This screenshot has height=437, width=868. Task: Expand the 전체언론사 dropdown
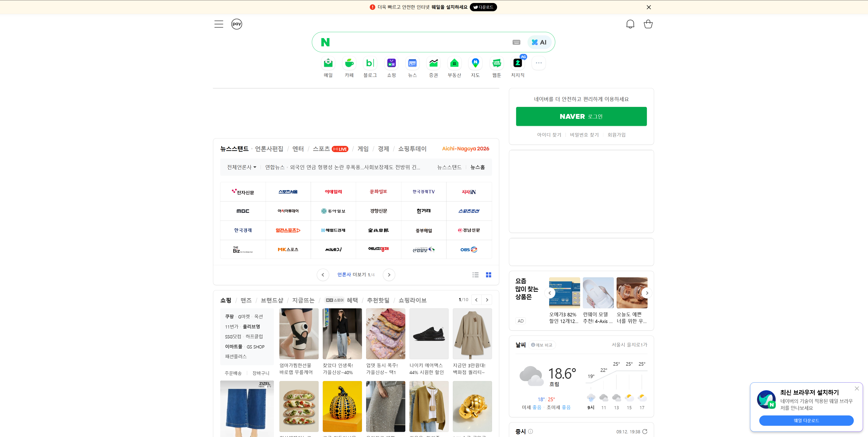(242, 167)
